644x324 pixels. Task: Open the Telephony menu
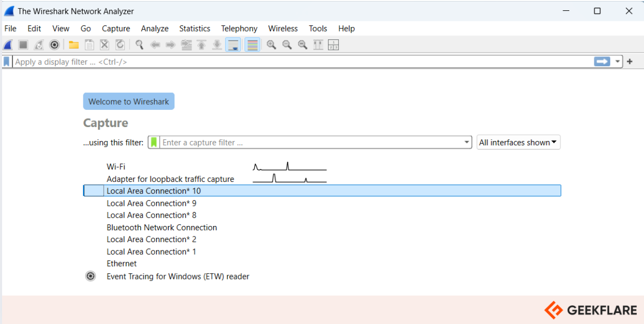239,29
